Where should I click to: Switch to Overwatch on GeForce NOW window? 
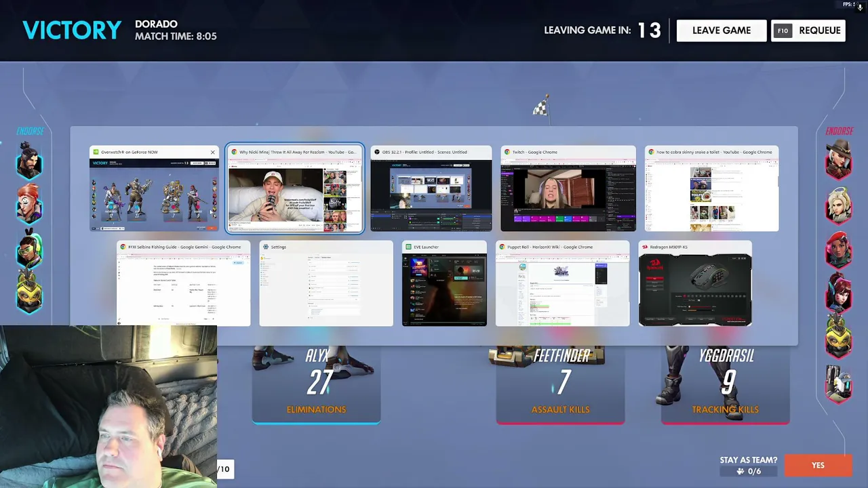point(155,189)
